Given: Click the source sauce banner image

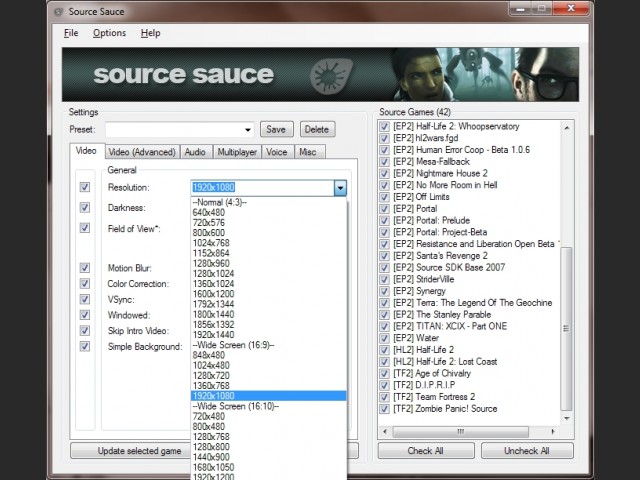Looking at the screenshot, I should tap(320, 74).
